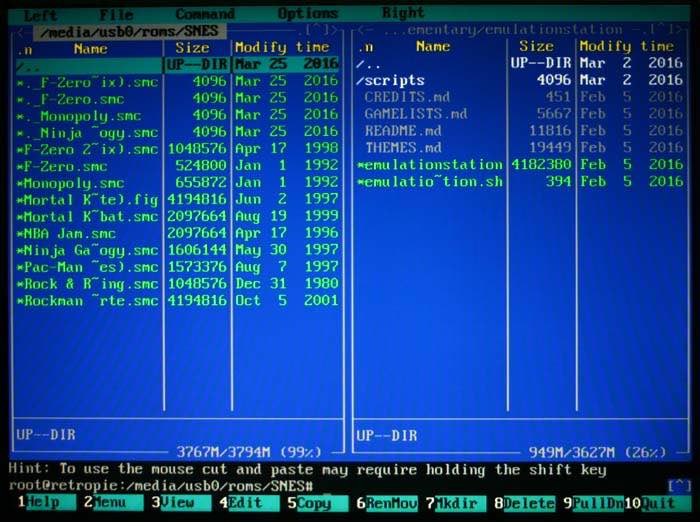Select GAMELISTS.md file
Image resolution: width=700 pixels, height=522 pixels.
pyautogui.click(x=520, y=114)
